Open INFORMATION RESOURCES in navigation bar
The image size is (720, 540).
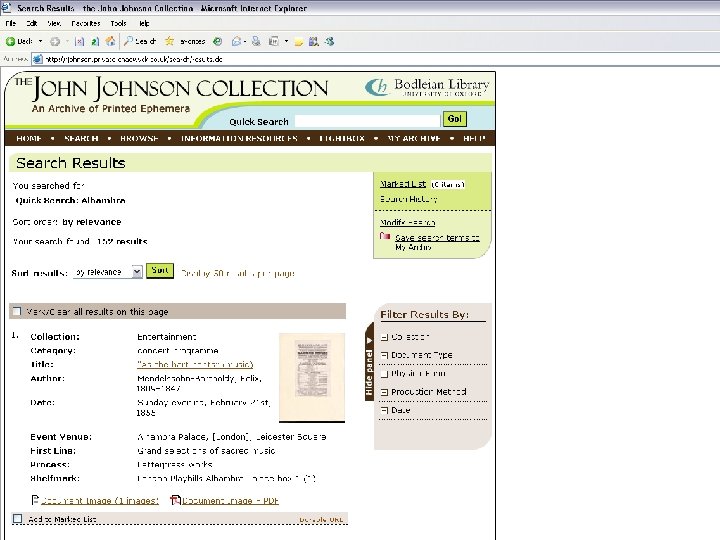pos(239,138)
